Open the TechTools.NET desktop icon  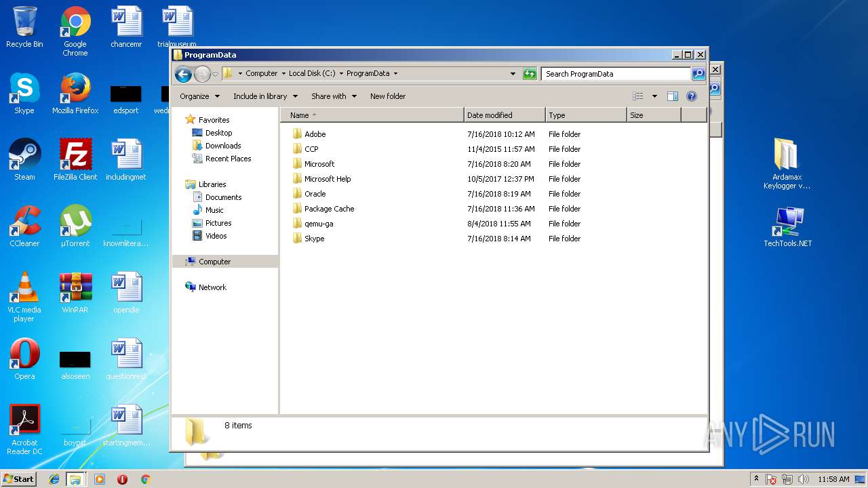(x=787, y=227)
